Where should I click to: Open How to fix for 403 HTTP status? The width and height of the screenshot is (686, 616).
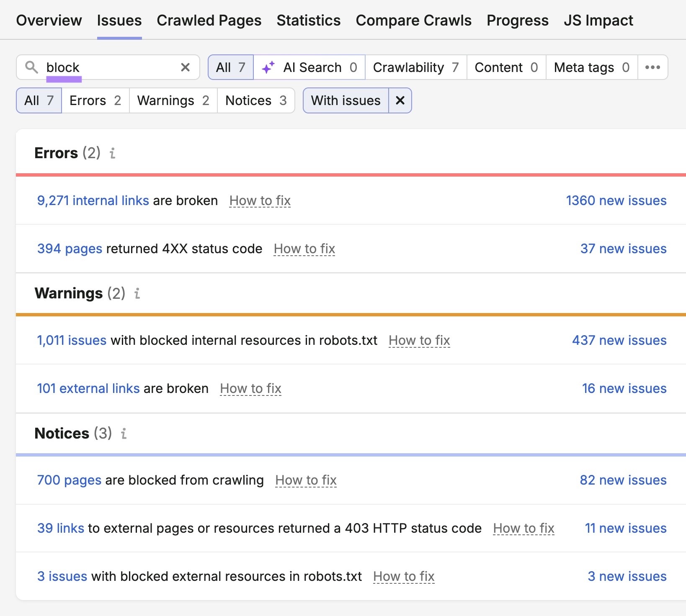click(524, 528)
